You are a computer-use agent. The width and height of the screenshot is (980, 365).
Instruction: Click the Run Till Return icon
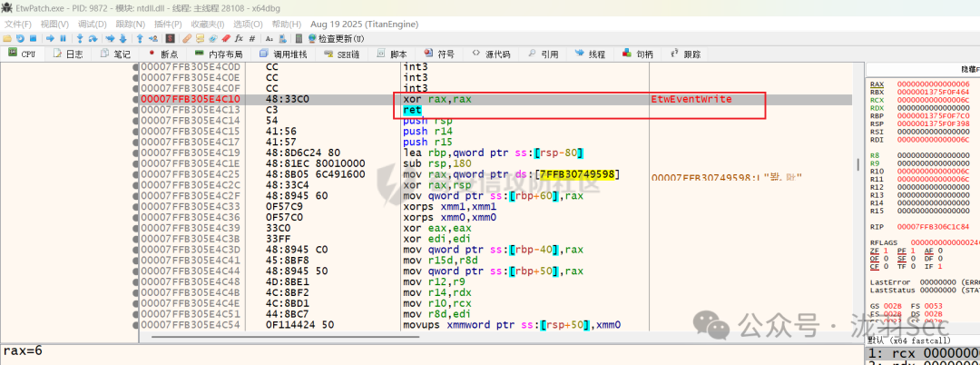(140, 39)
